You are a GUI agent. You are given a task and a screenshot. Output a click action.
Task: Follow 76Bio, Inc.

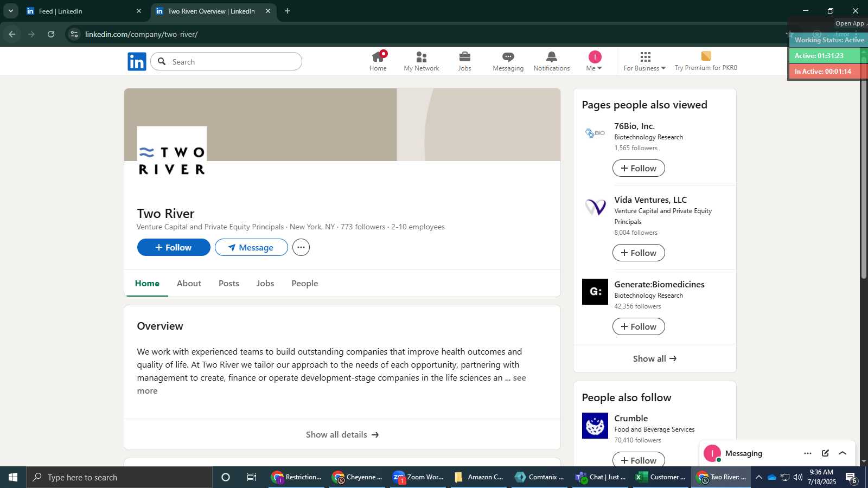click(x=639, y=168)
